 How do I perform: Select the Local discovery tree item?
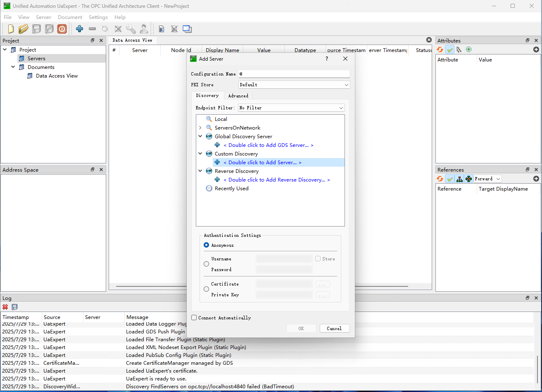221,119
